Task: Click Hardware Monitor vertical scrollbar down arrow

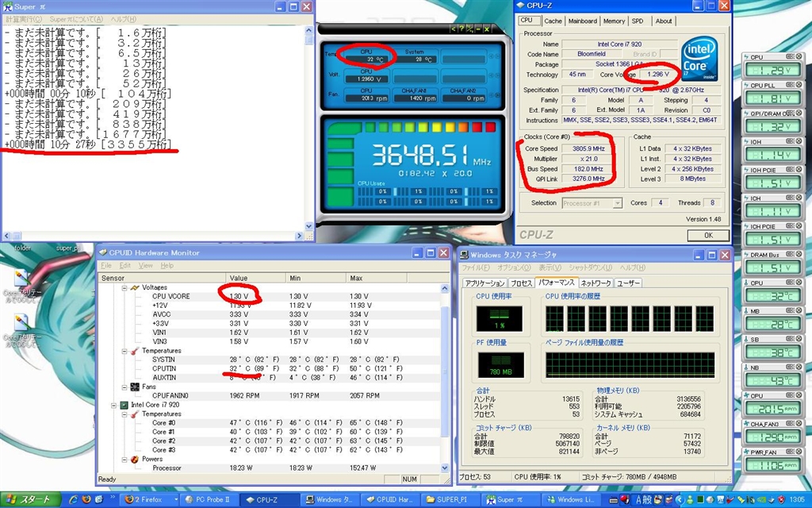Action: pyautogui.click(x=444, y=467)
